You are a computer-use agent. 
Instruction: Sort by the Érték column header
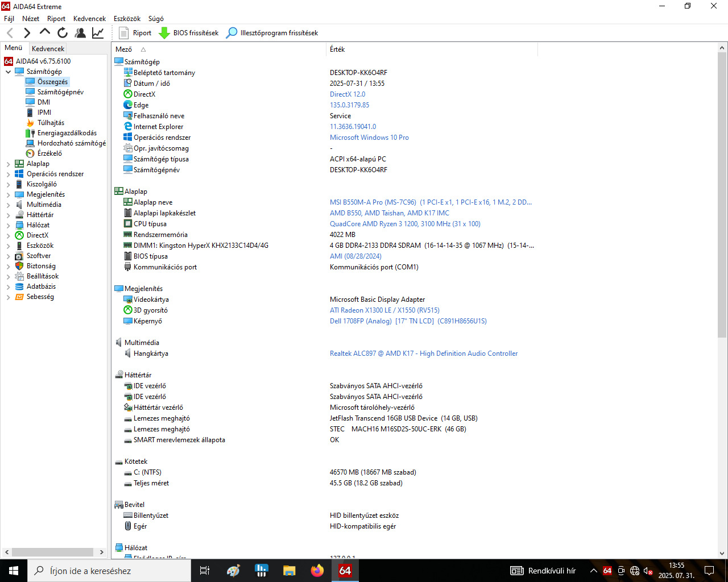tap(432, 49)
